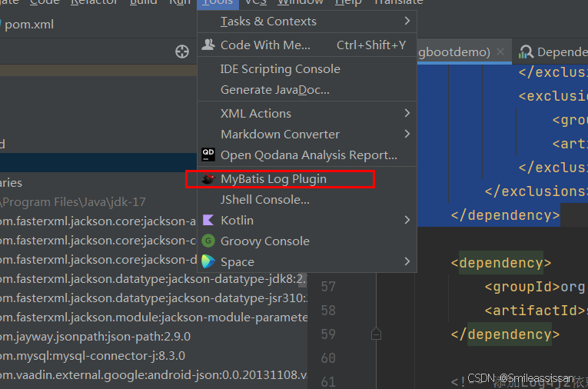588x389 pixels.
Task: Click the groupId line in editor
Action: click(535, 287)
